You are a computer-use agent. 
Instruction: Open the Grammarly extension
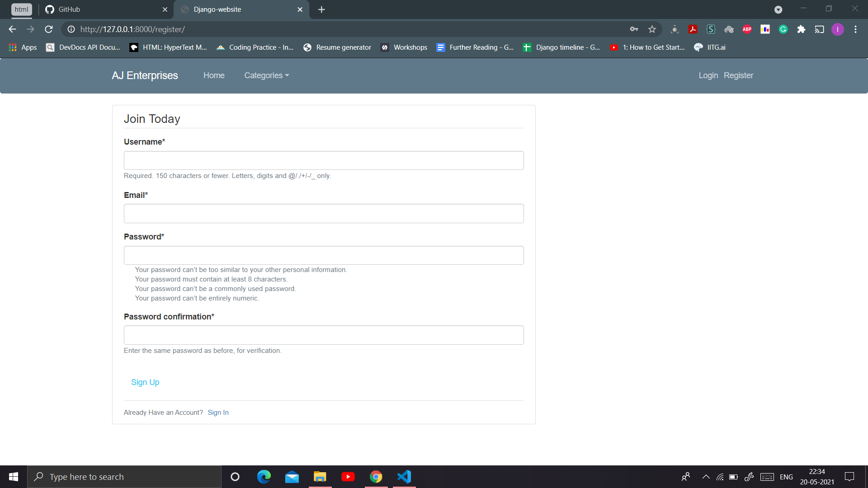(783, 29)
